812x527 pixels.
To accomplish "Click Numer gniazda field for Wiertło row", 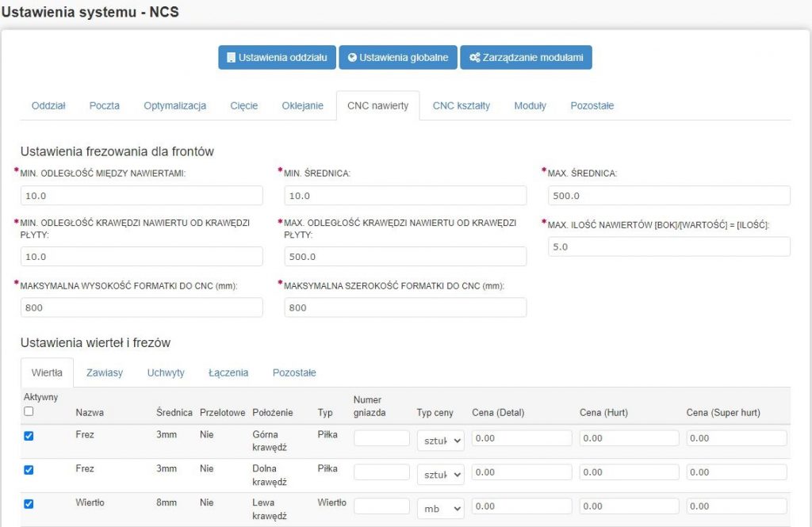I will tap(381, 506).
